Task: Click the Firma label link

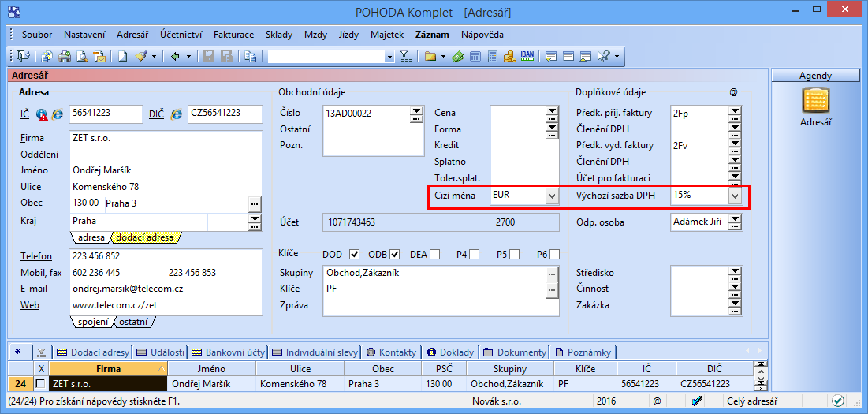Action: point(32,138)
